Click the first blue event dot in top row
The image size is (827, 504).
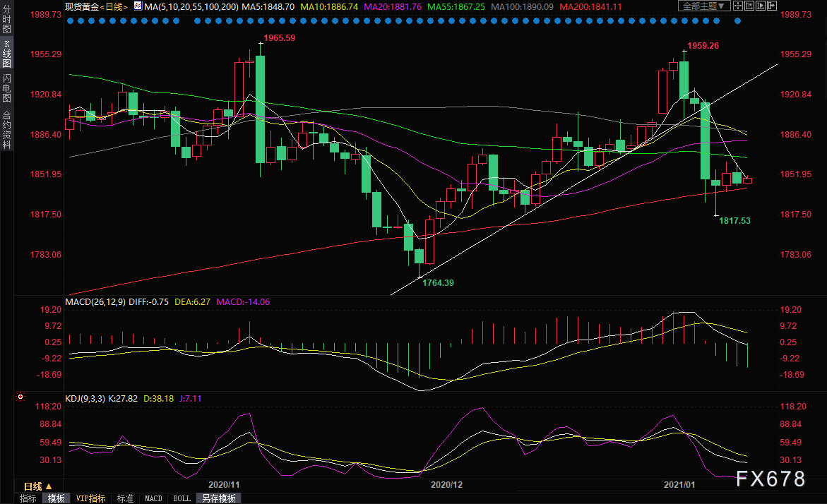tap(70, 21)
